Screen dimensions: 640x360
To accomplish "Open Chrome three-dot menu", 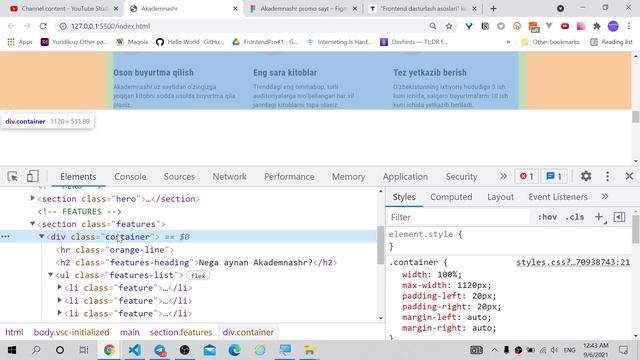I will pyautogui.click(x=629, y=26).
